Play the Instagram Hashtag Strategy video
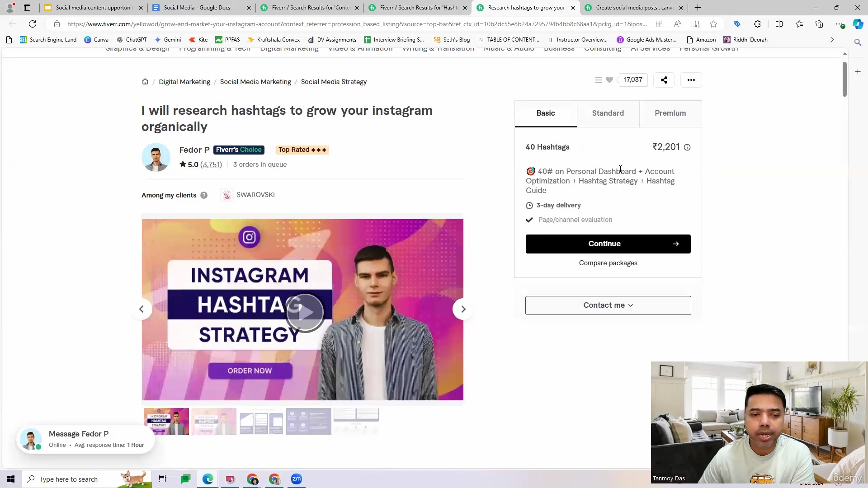The image size is (868, 488). coord(305,312)
